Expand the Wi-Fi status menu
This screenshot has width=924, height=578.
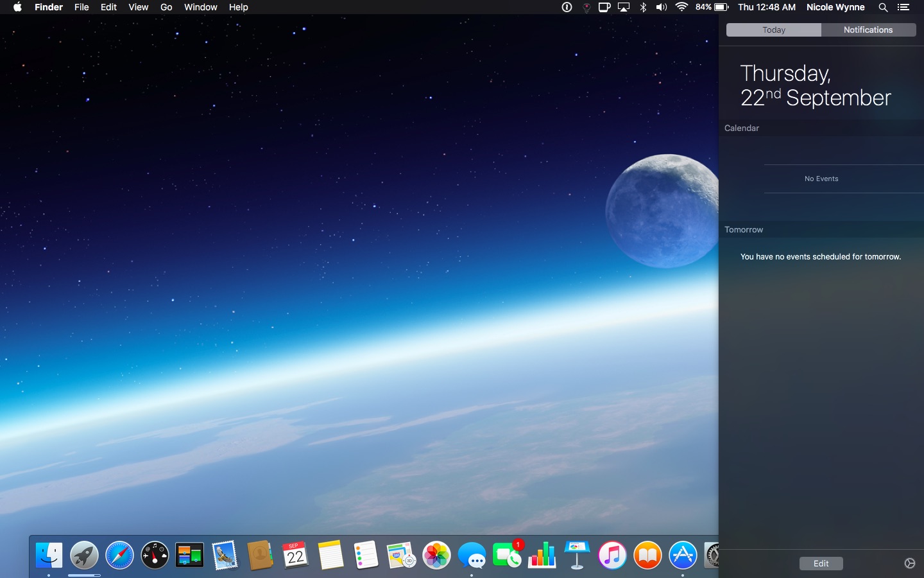pos(681,7)
